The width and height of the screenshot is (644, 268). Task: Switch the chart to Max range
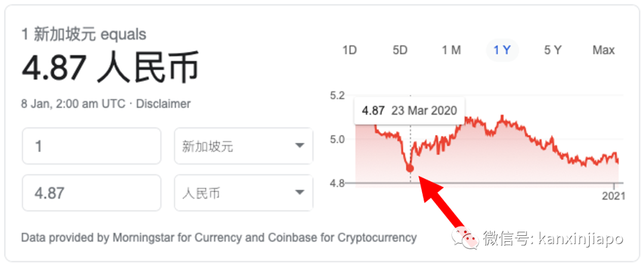click(603, 50)
